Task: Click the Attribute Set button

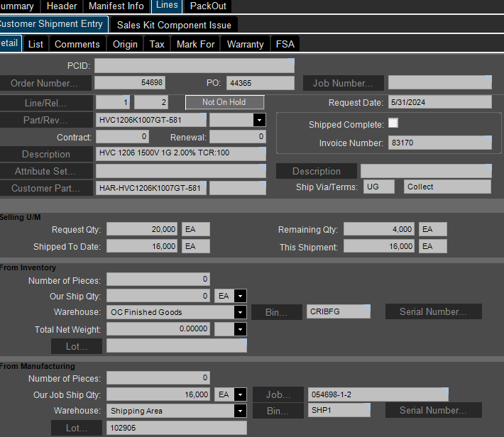Action: [45, 171]
